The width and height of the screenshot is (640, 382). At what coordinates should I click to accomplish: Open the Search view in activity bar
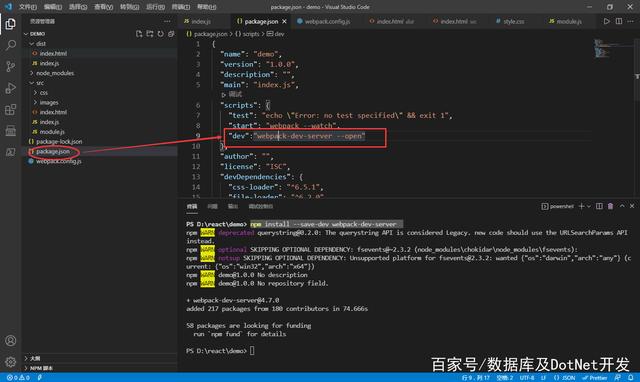pos(11,45)
